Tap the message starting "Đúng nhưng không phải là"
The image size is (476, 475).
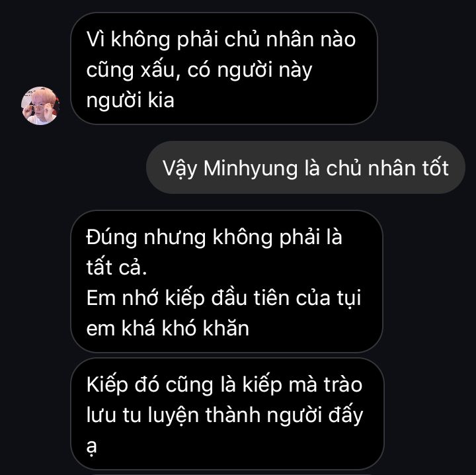pyautogui.click(x=227, y=281)
